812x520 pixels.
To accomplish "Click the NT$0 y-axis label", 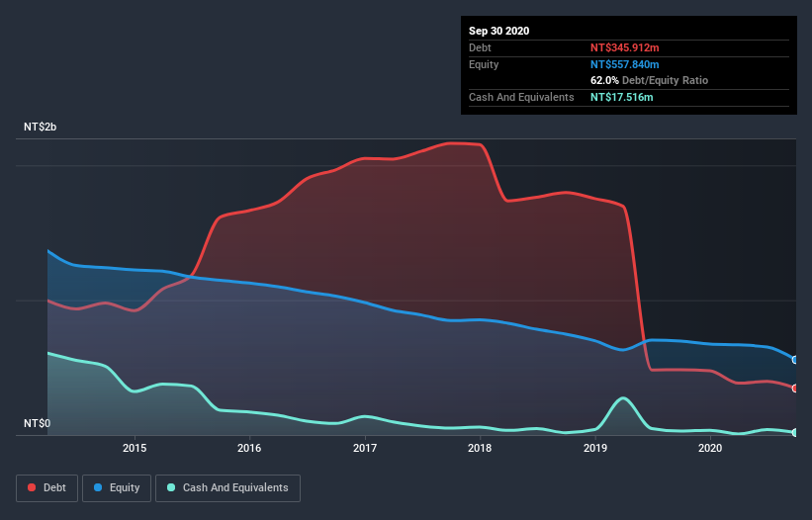I will 38,423.
